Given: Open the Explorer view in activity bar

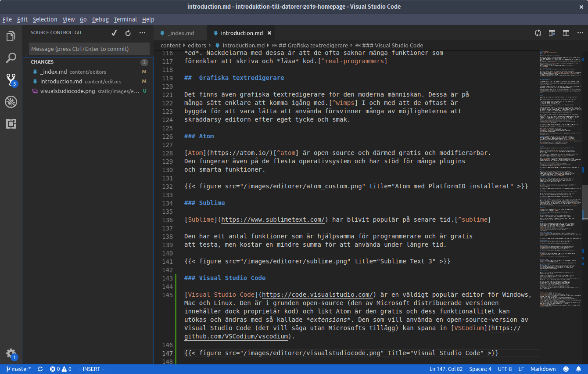Looking at the screenshot, I should tap(11, 36).
